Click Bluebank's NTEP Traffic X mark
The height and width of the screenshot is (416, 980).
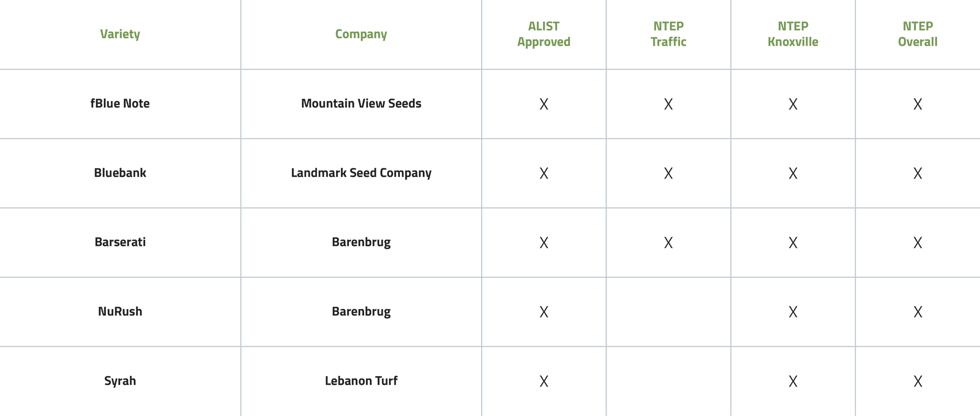668,173
